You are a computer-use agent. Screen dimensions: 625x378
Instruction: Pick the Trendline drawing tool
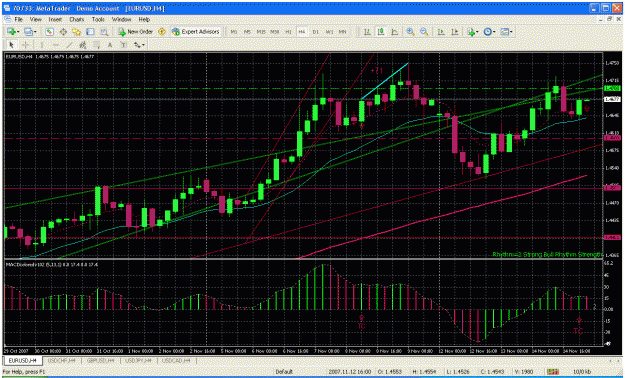69,45
